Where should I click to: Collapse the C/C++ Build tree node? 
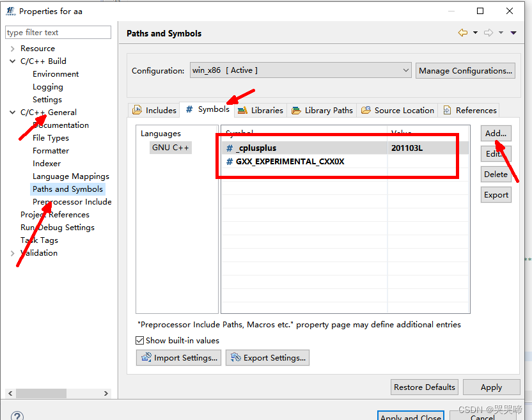(12, 61)
